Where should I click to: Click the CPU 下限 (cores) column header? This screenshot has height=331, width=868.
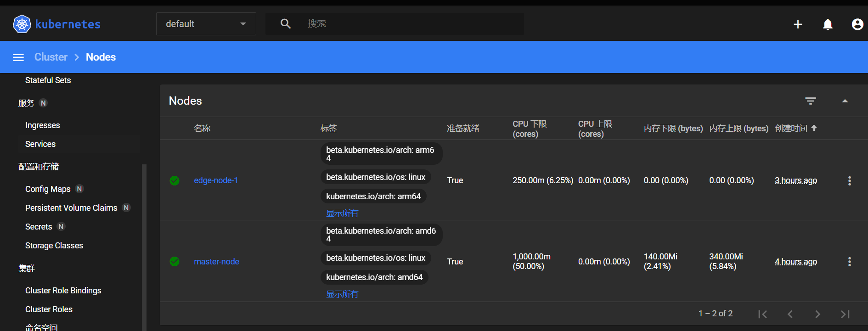[x=530, y=129]
